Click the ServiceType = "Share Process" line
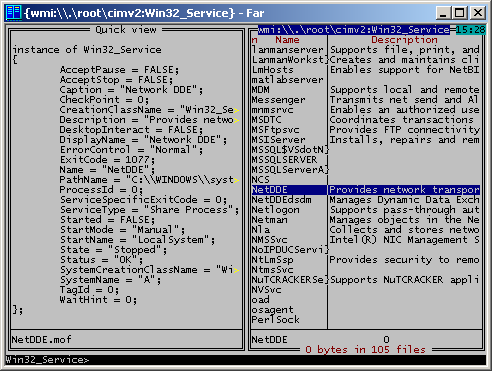This screenshot has height=371, width=492. pos(149,210)
